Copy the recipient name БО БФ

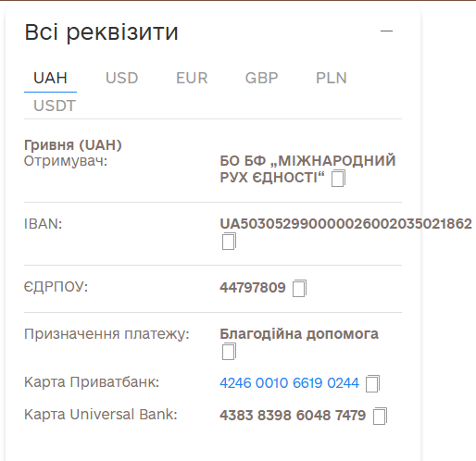pos(338,179)
